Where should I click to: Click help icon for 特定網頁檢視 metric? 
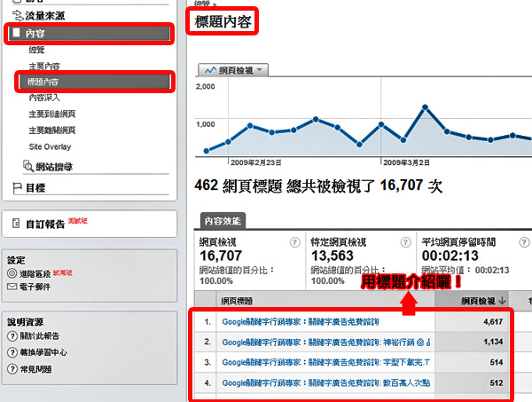point(405,242)
